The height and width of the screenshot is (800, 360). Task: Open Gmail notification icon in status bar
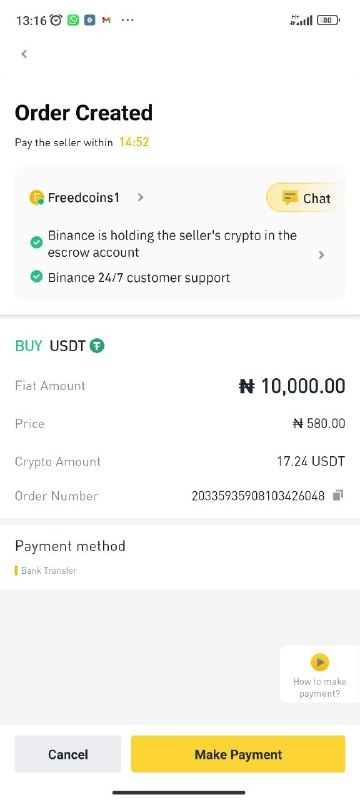coord(106,20)
